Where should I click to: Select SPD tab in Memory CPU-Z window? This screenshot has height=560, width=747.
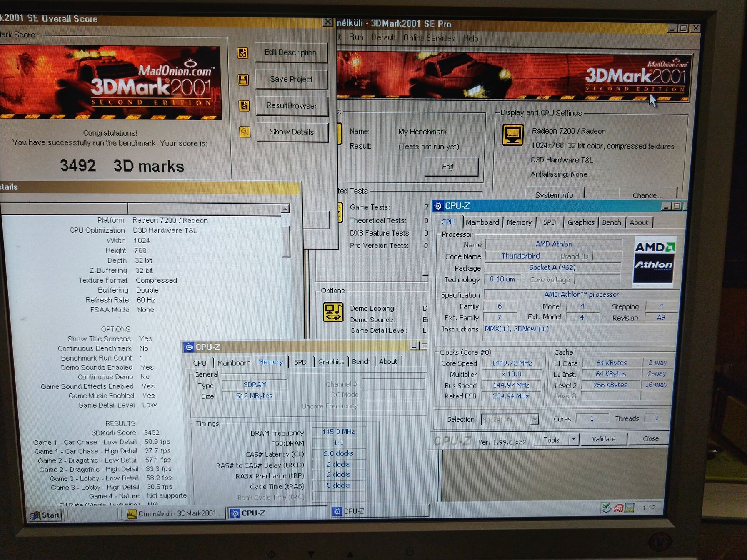pos(300,362)
